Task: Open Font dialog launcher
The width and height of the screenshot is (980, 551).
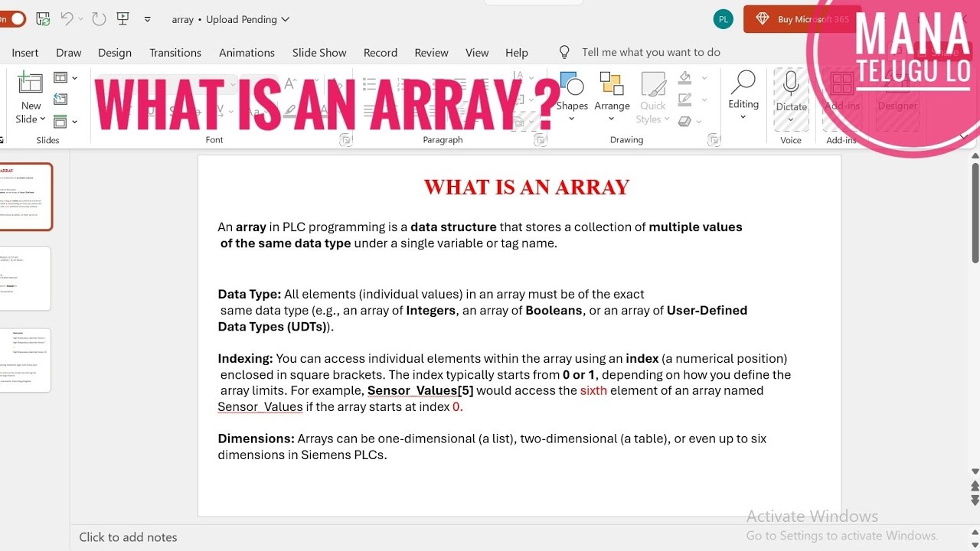Action: [346, 140]
